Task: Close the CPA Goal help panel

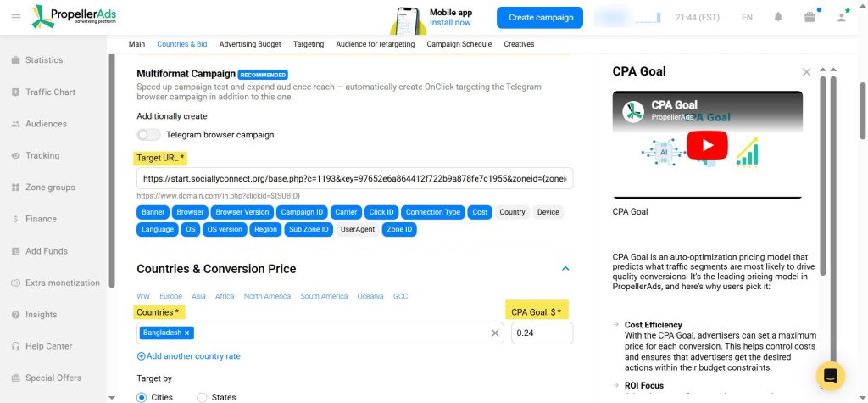Action: (807, 72)
